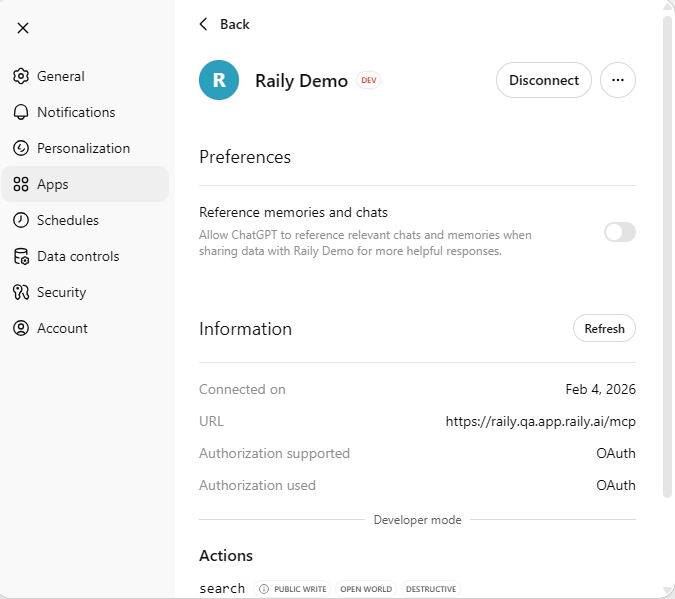675x599 pixels.
Task: Click OAuth value for Authorization used
Action: click(616, 485)
